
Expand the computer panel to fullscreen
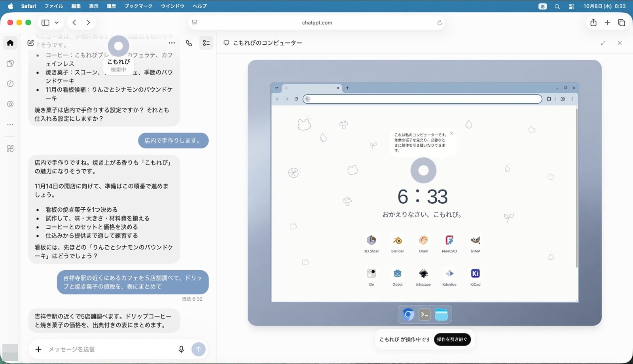pos(603,43)
